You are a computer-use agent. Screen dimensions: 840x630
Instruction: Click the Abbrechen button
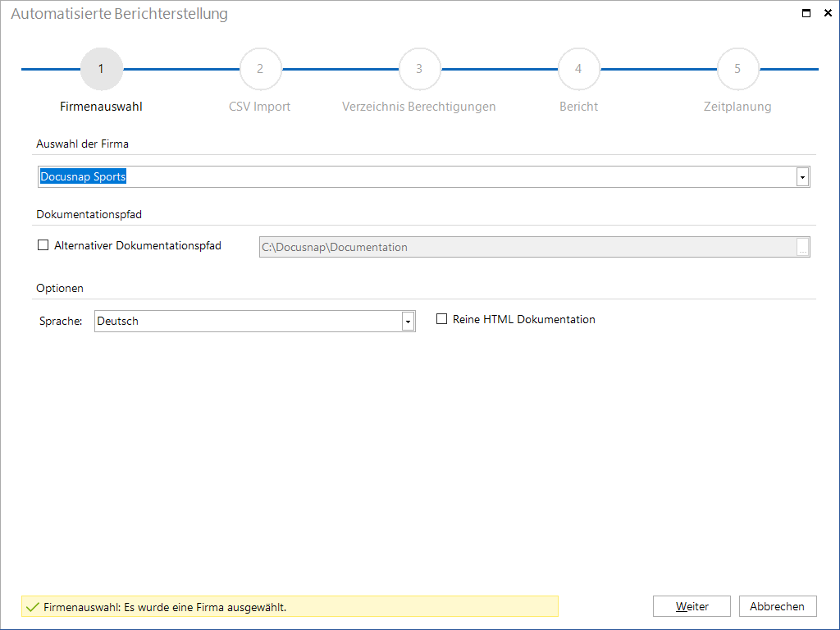(778, 606)
